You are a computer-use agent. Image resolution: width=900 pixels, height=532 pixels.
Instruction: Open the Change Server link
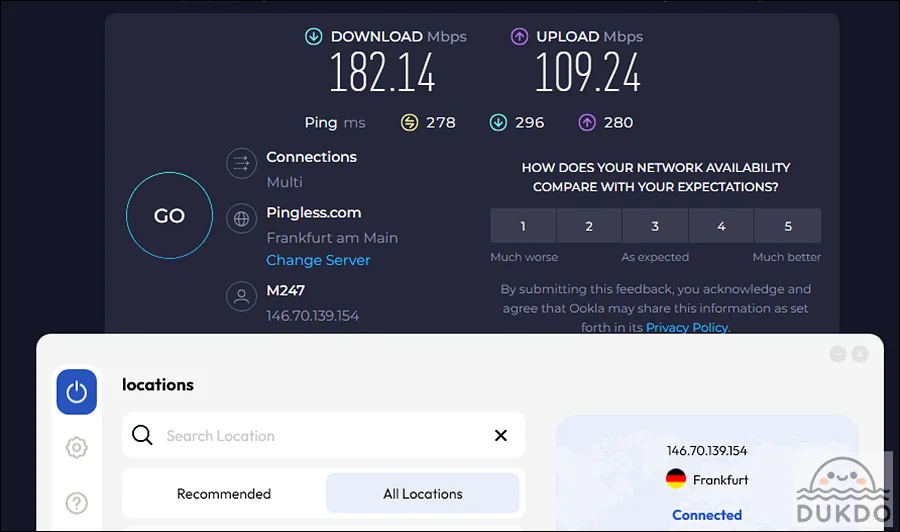point(318,260)
